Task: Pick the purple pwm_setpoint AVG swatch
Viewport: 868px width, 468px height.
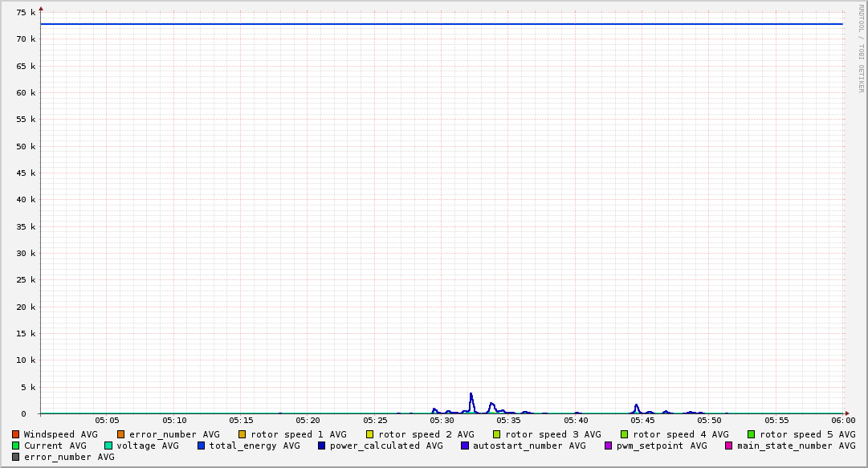Action: [x=608, y=446]
